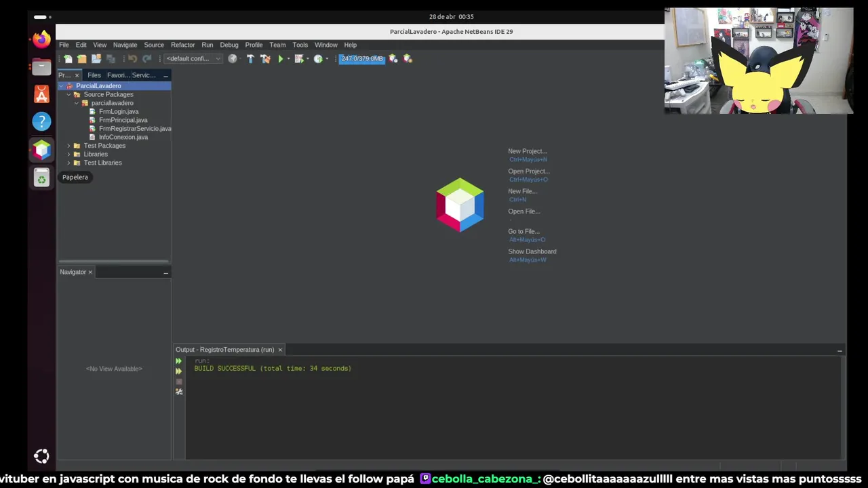868x488 pixels.
Task: Click the top green re-run icon in Output
Action: point(179,361)
